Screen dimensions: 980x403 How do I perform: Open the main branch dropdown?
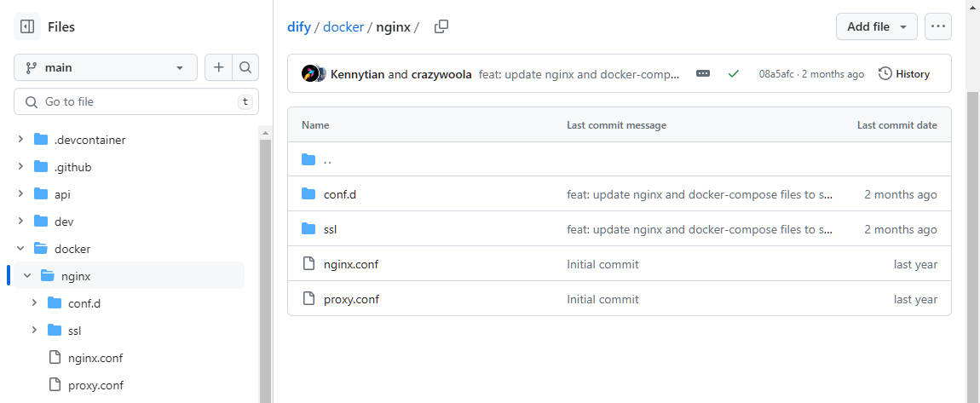coord(106,67)
